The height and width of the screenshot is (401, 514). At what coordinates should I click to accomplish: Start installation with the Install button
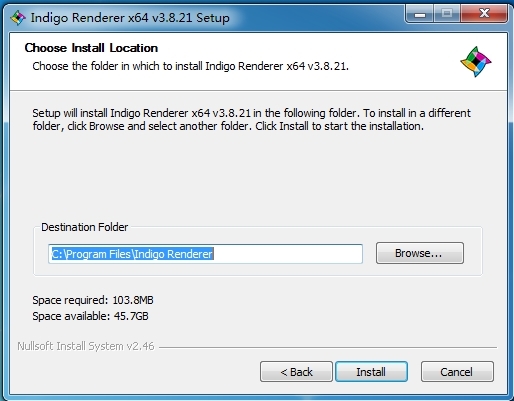point(371,372)
